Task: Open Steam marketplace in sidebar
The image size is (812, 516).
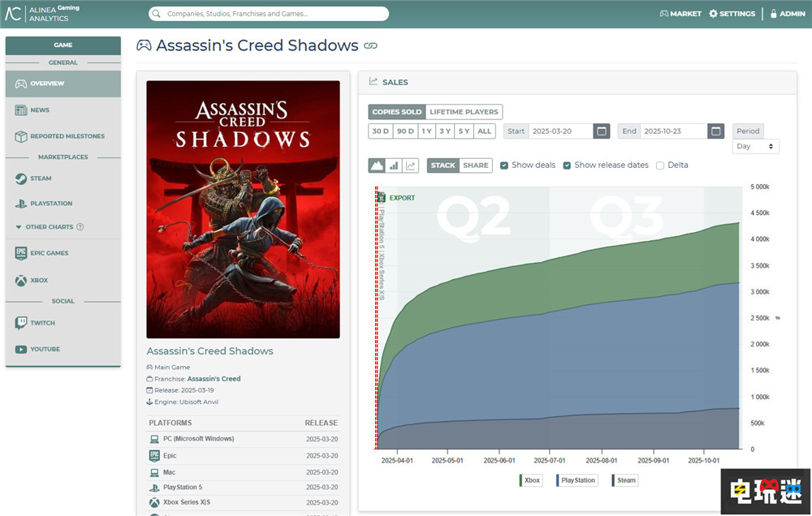Action: (x=41, y=178)
